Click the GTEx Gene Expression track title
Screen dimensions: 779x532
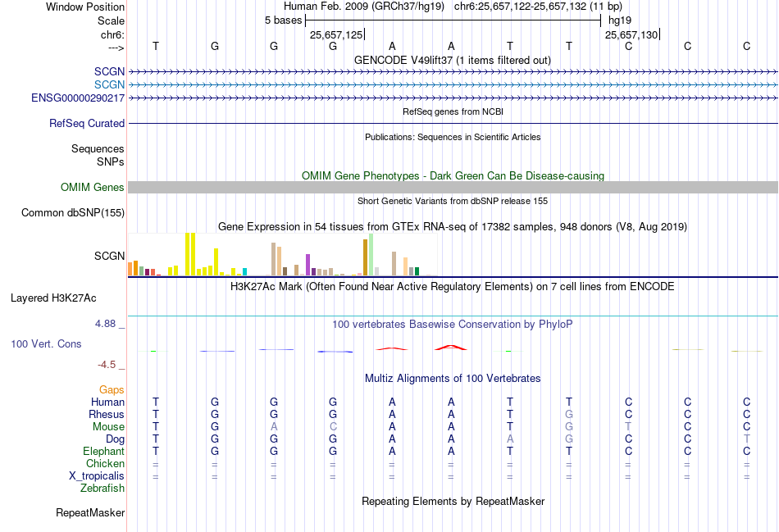453,226
